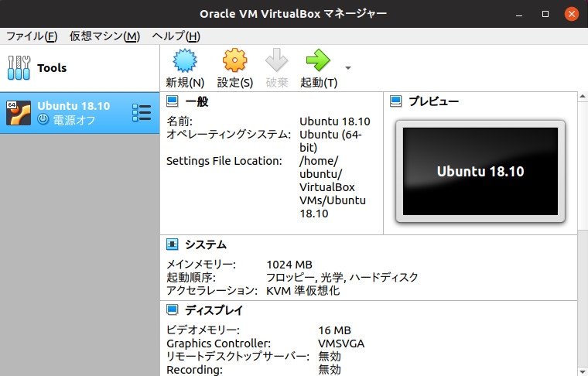Viewport: 588px width, 376px height.
Task: Click the 1024 MB value
Action: (289, 265)
